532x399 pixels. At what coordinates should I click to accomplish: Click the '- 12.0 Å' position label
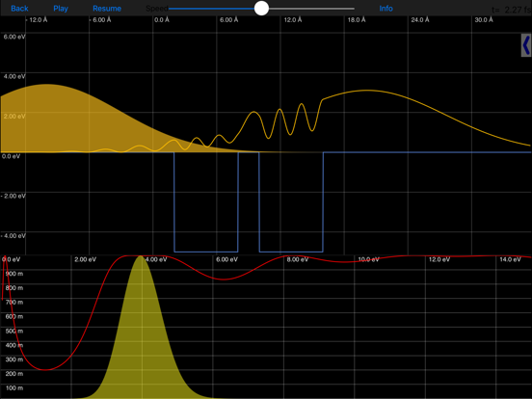click(x=37, y=20)
